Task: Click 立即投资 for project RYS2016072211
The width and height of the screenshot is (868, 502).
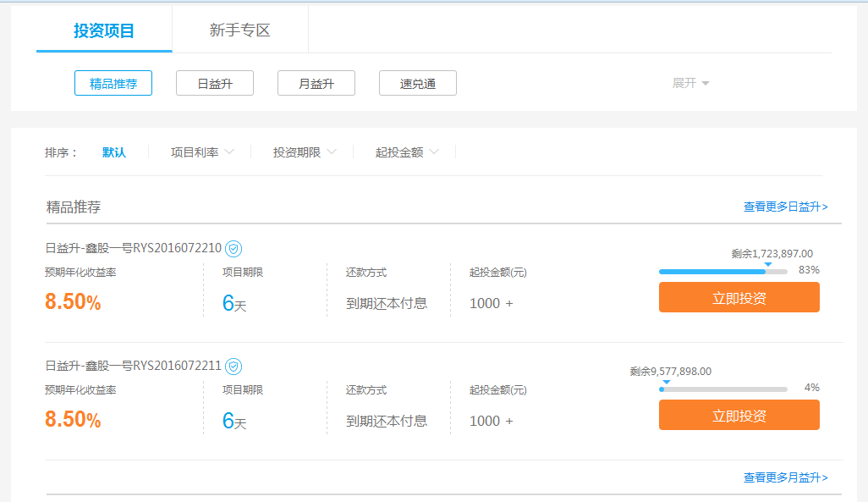Action: [739, 415]
